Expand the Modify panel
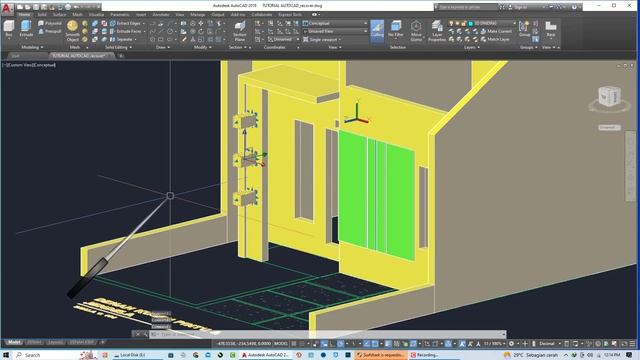 (202, 47)
